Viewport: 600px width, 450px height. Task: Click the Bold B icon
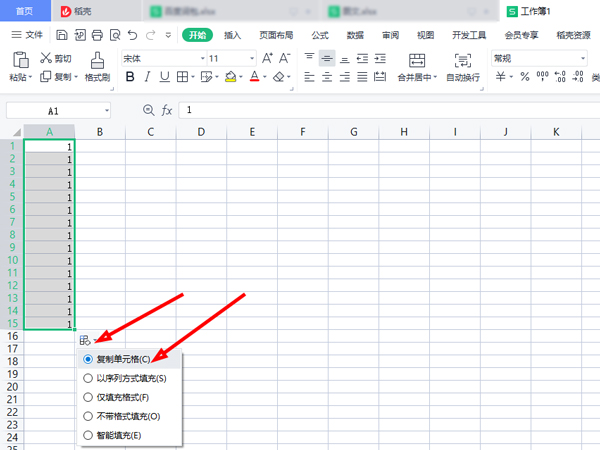point(129,77)
